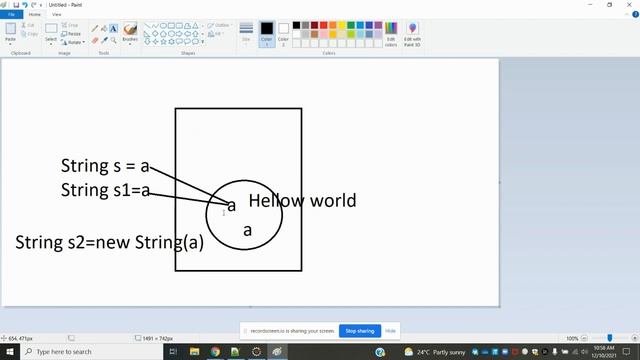Screen dimensions: 640x360
Task: Click the Crop command
Action: [70, 25]
